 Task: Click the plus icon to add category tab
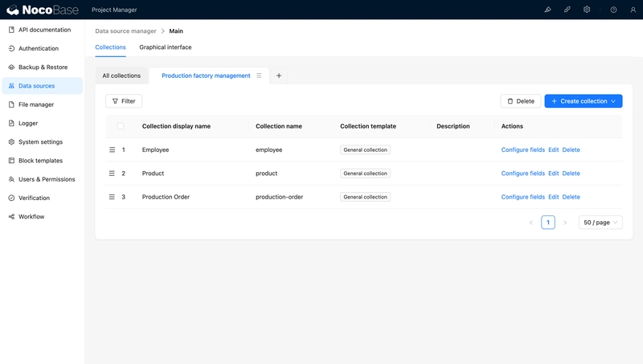(x=279, y=76)
